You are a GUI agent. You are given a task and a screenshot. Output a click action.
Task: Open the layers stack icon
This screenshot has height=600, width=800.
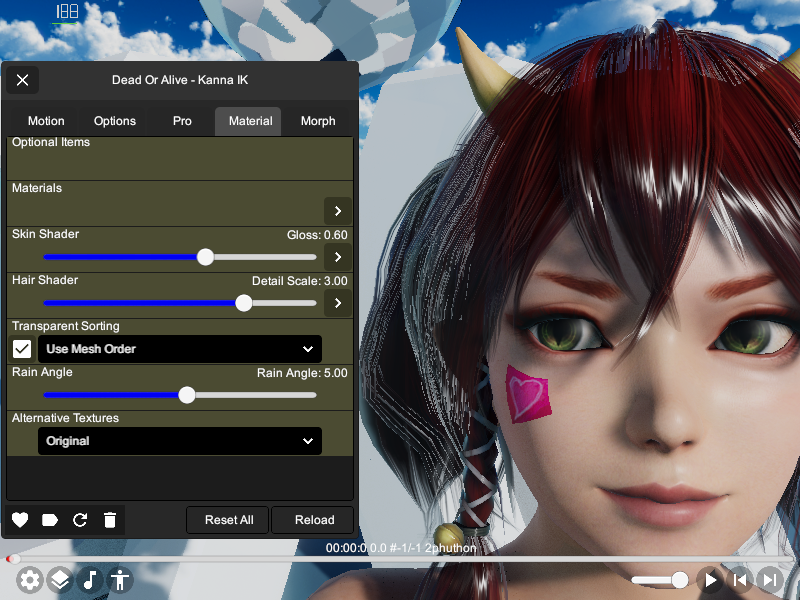[60, 580]
